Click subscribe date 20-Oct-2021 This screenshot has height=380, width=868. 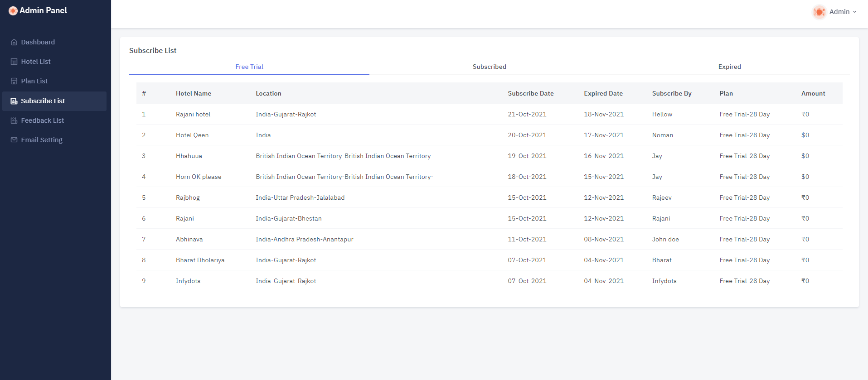527,135
